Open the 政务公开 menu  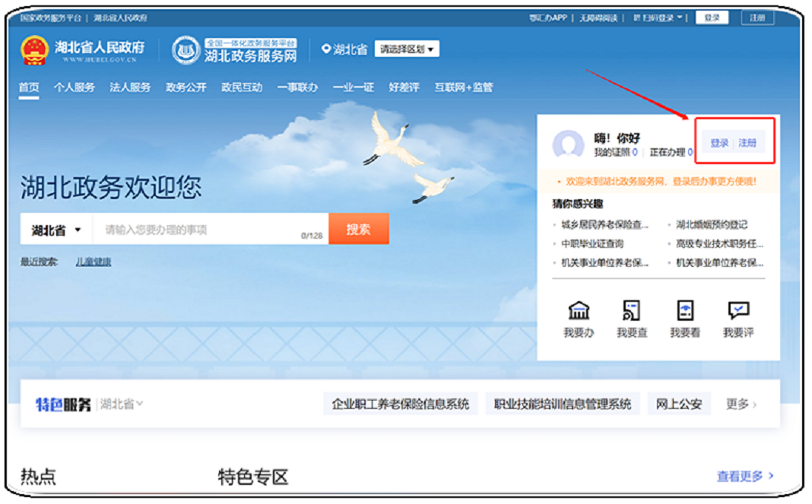click(x=186, y=87)
